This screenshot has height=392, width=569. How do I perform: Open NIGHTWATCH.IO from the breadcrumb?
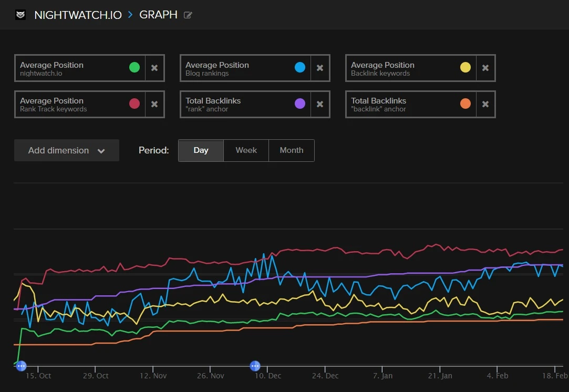(78, 15)
